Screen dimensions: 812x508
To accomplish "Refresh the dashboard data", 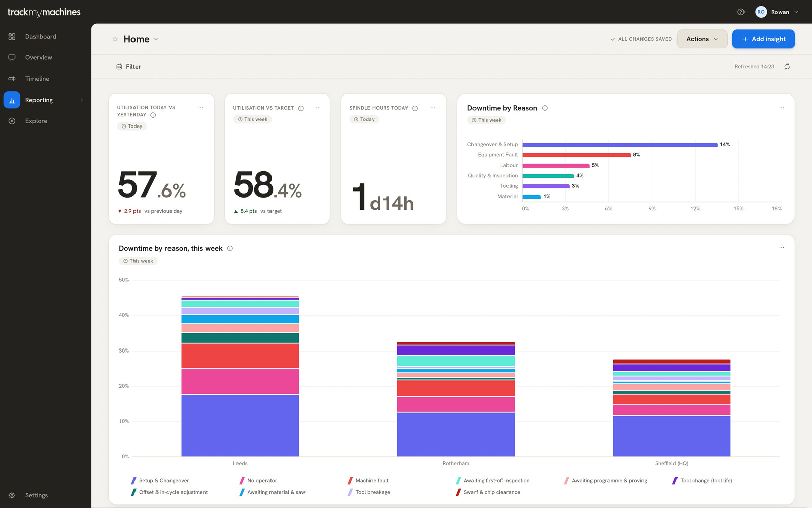I will (787, 67).
